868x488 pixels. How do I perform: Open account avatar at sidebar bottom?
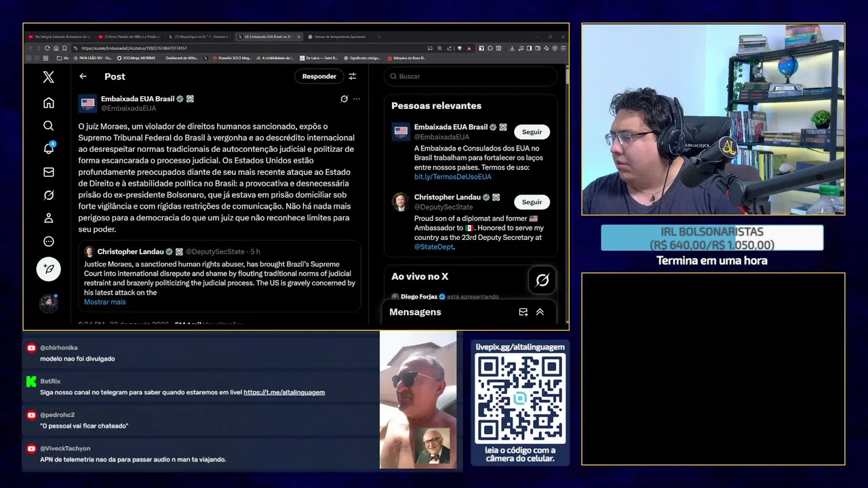(x=49, y=303)
